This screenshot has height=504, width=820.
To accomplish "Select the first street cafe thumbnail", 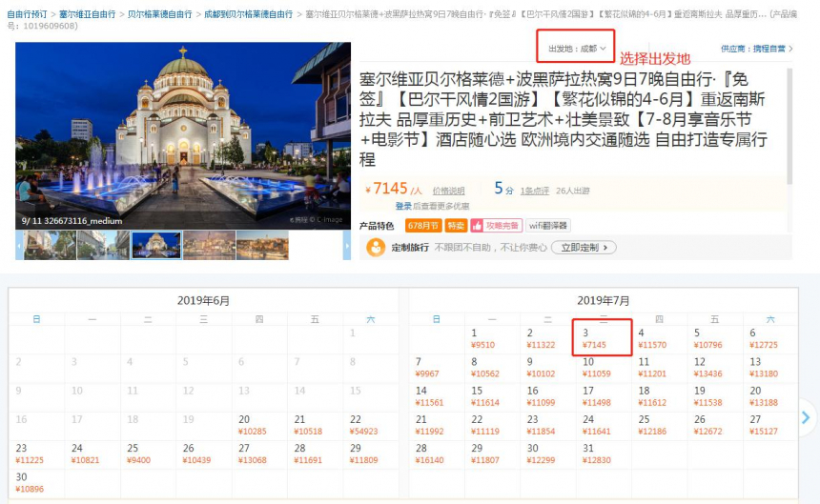I will 50,245.
